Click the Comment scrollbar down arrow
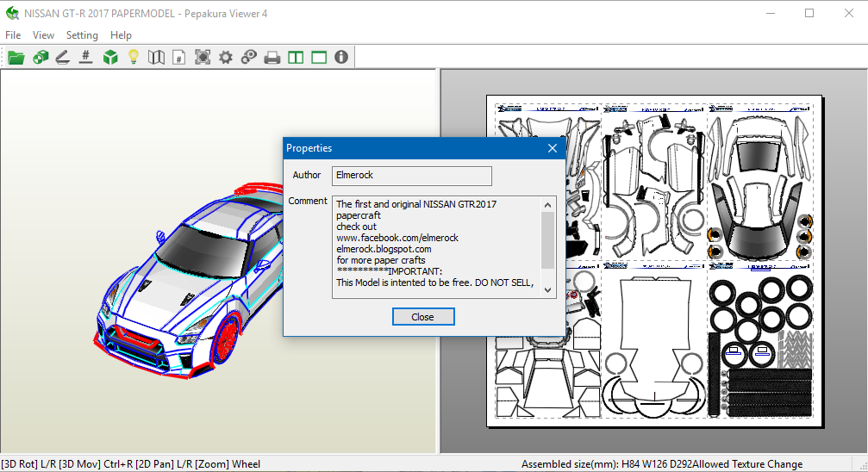The width and height of the screenshot is (868, 472). [x=548, y=290]
